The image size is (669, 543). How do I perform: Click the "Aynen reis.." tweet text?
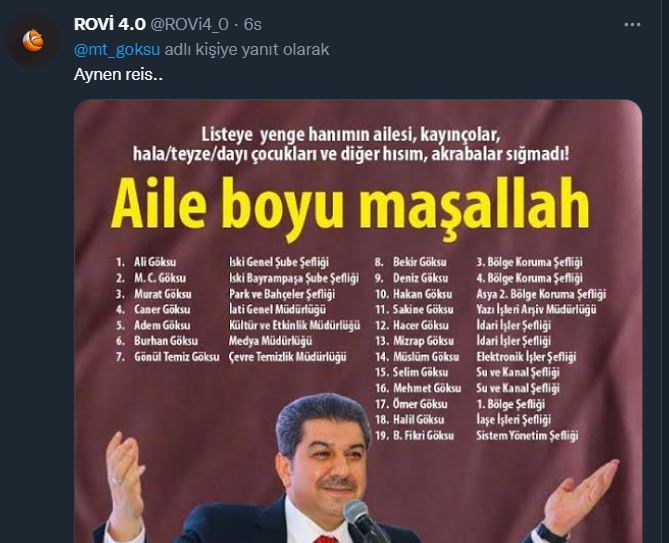tap(113, 73)
